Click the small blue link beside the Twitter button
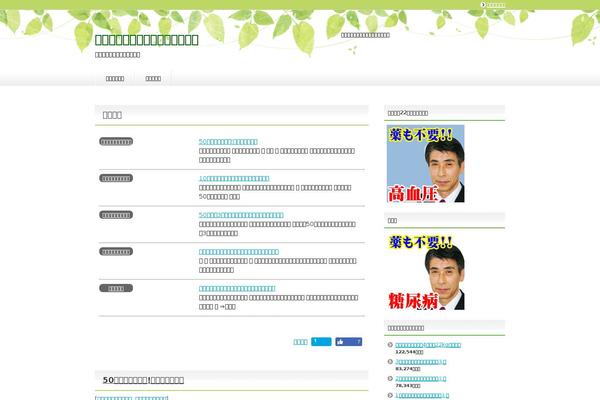Image resolution: width=600 pixels, height=400 pixels. (300, 342)
